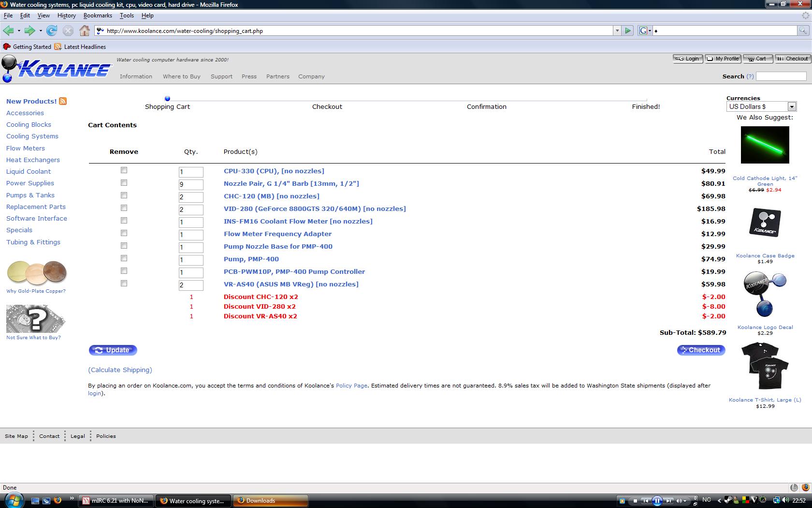The image size is (812, 508).
Task: Switch to the Downloads taskbar window
Action: click(271, 501)
